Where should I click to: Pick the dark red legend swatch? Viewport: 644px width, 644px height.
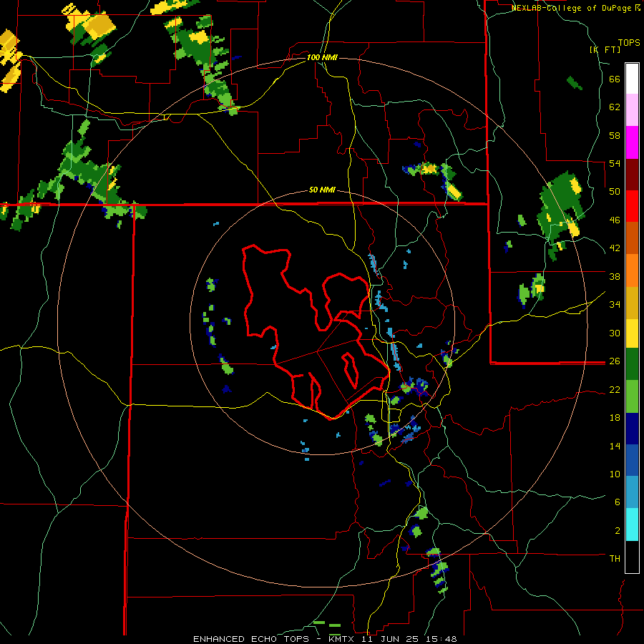pos(632,175)
